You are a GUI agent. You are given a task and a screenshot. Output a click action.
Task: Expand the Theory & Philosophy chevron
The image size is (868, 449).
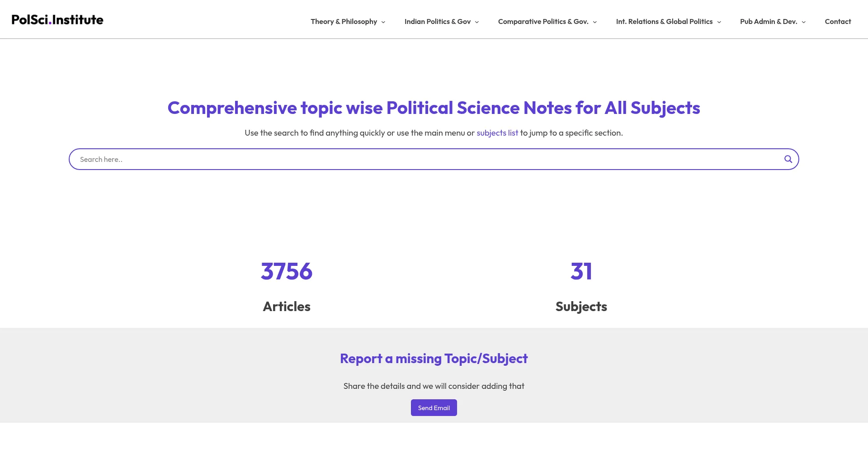(x=383, y=22)
